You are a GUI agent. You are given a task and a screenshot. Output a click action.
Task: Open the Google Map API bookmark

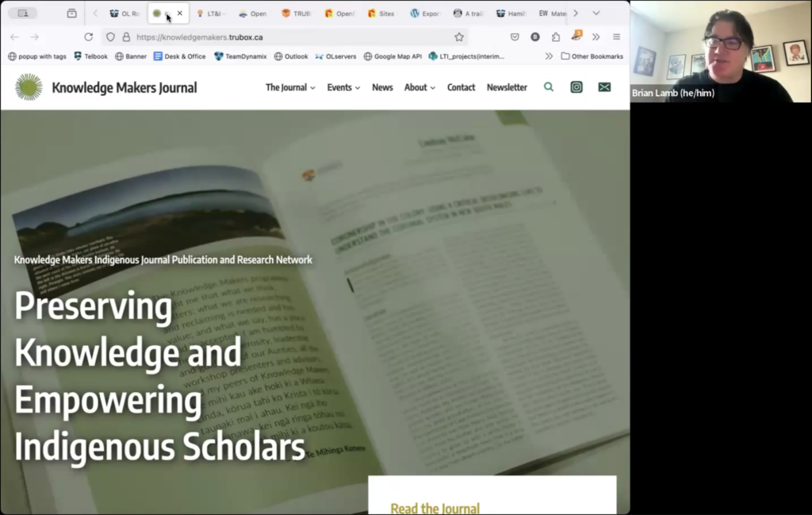pyautogui.click(x=393, y=56)
